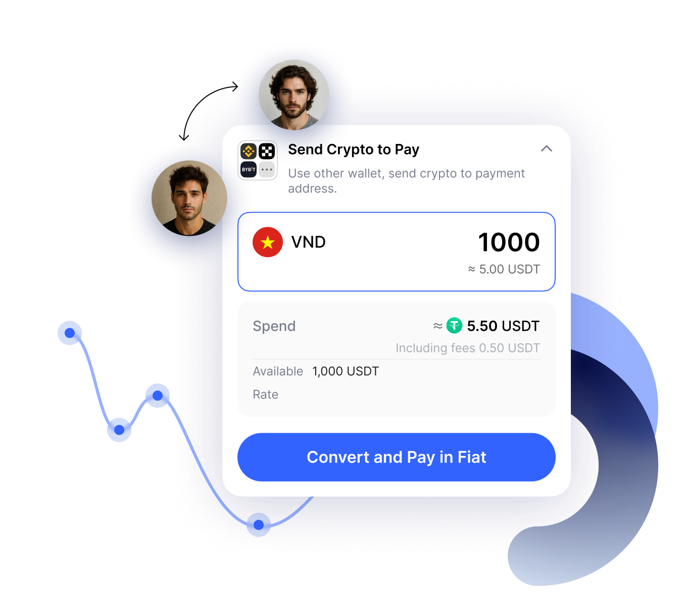Click the Binance logo icon
683x616 pixels.
pyautogui.click(x=249, y=151)
